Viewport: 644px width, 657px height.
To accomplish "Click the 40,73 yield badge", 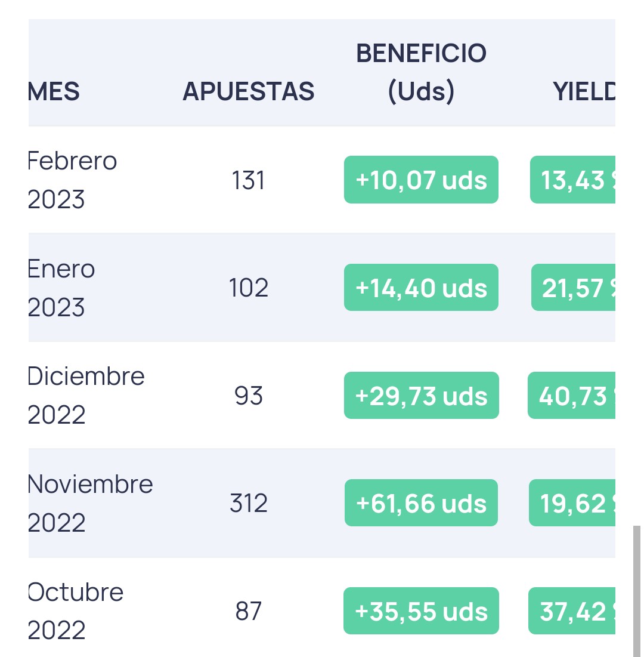I will pyautogui.click(x=572, y=395).
